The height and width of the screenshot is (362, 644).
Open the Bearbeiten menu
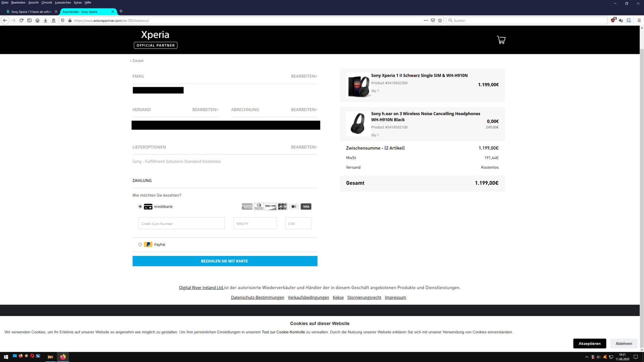coord(18,2)
